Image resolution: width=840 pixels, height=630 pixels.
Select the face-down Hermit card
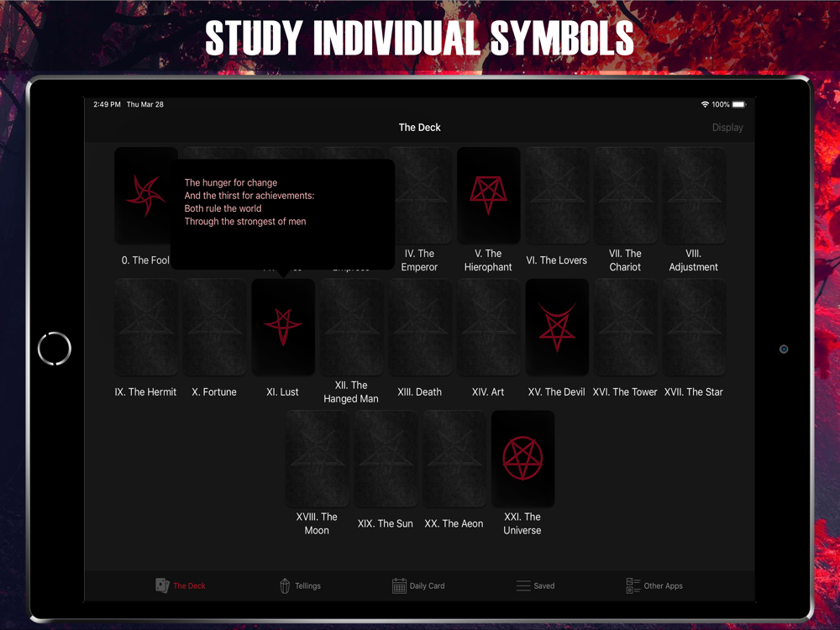145,327
